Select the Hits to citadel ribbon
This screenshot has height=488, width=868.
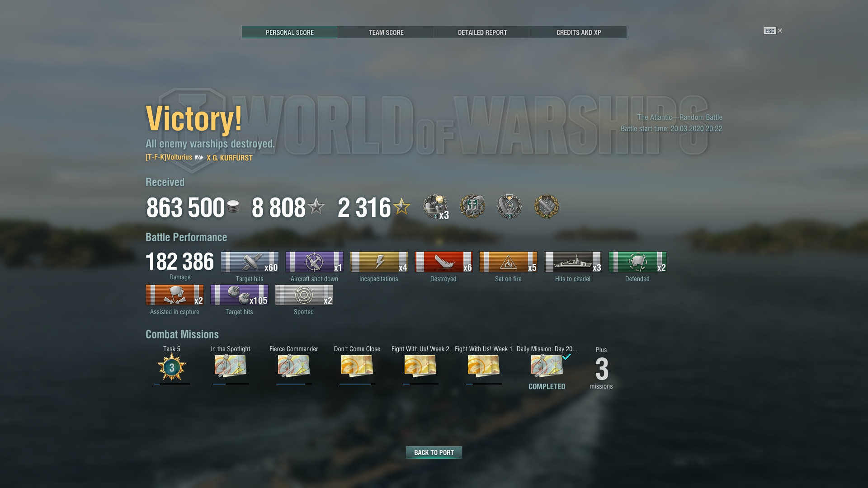click(x=573, y=262)
